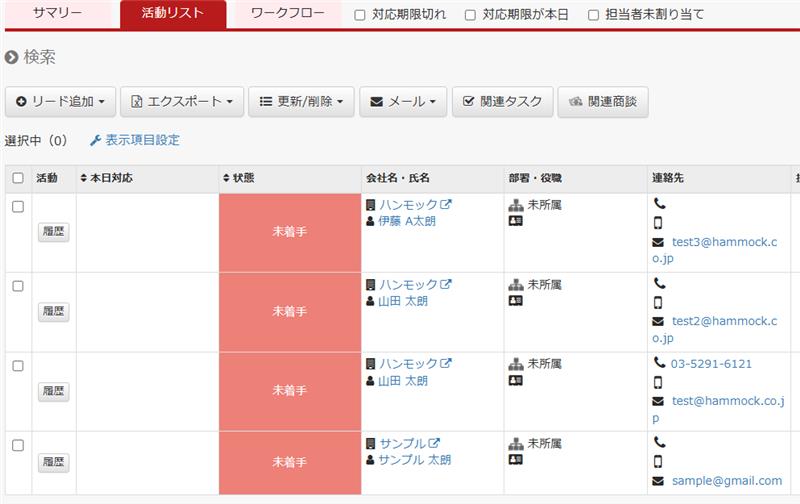Expand the 検索 search panel
Image resolution: width=800 pixels, height=504 pixels.
tap(30, 57)
